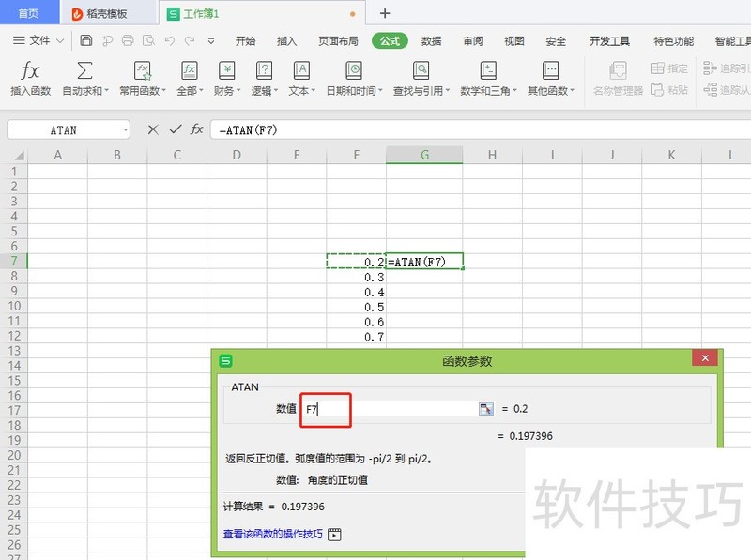Click the save icon in quick toolbar

(x=86, y=40)
